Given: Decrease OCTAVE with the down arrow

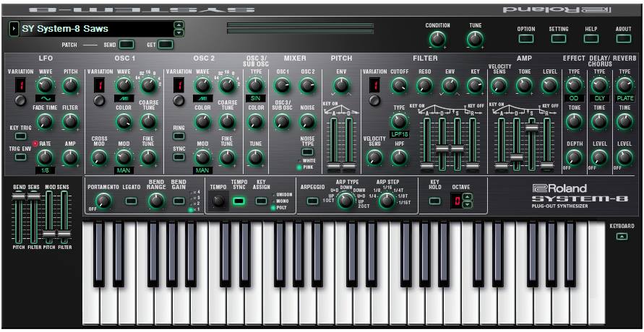Looking at the screenshot, I should click(468, 204).
